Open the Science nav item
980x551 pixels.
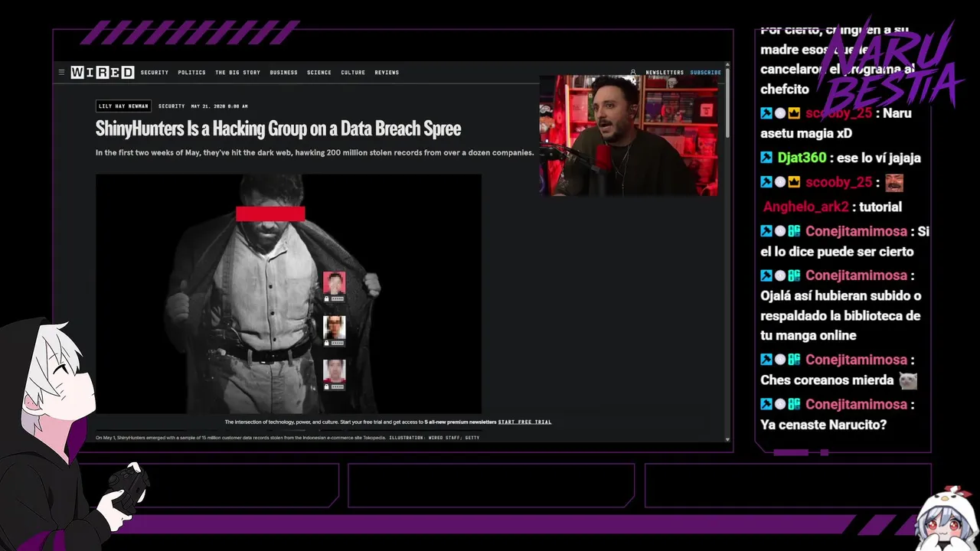pos(319,73)
